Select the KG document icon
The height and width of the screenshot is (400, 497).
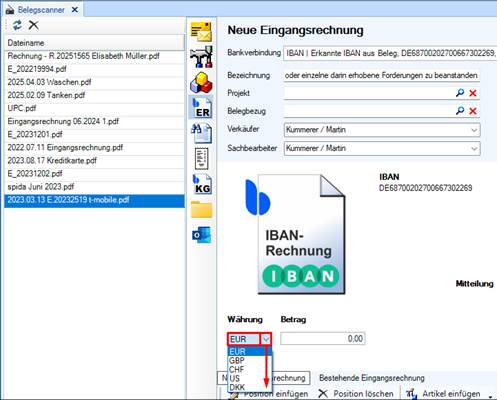coord(201,184)
